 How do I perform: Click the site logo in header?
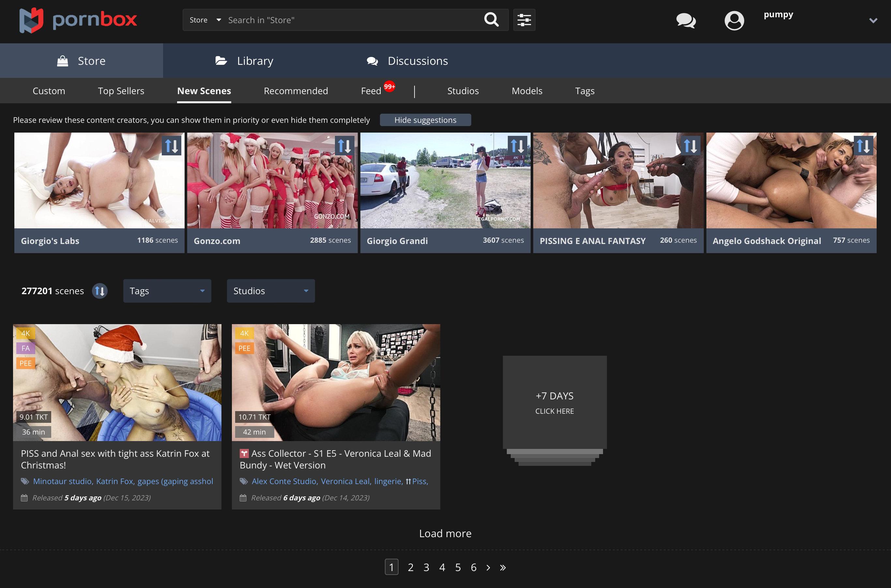[78, 20]
